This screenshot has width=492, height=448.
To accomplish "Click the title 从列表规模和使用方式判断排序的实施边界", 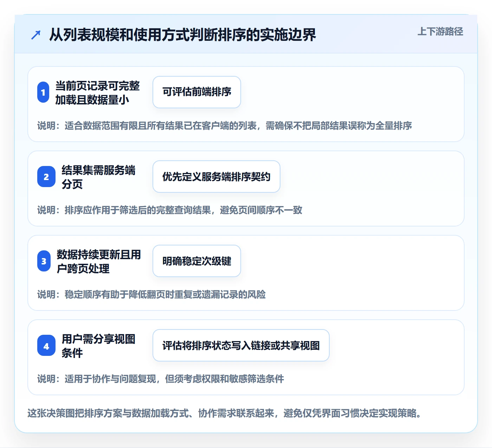I will 182,35.
